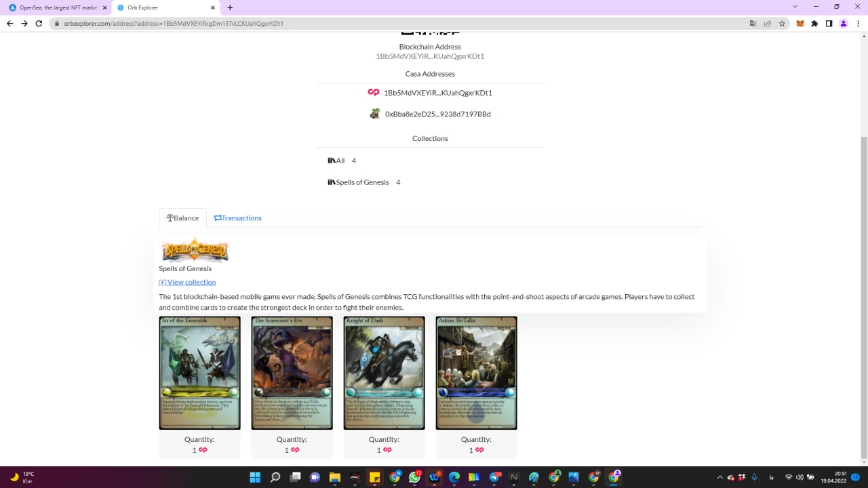Screen dimensions: 868x488
Task: Open the yellow Sticky Notes taskbar app
Action: click(374, 477)
